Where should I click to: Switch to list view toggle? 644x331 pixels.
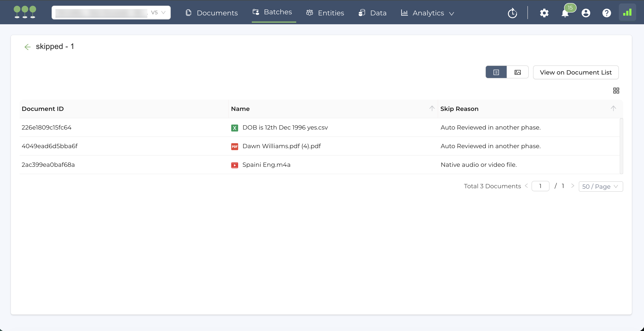(496, 72)
